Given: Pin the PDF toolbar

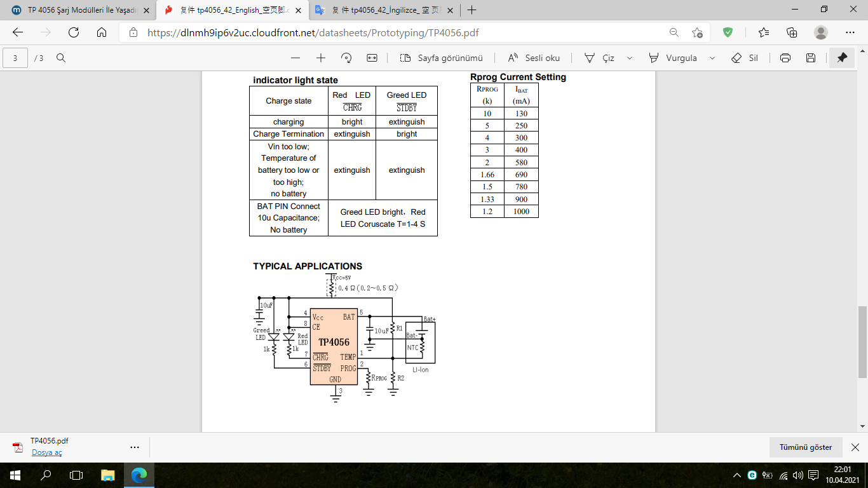Looking at the screenshot, I should coord(843,58).
